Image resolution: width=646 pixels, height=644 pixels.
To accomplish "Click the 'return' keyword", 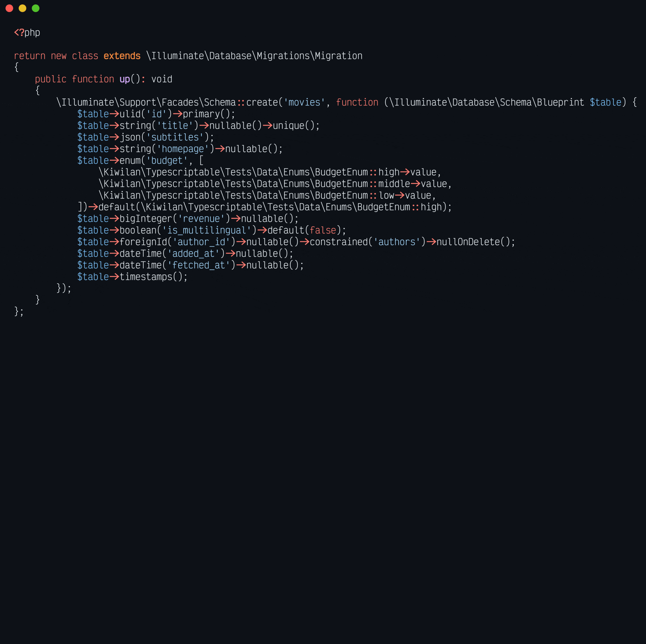I will tap(30, 56).
